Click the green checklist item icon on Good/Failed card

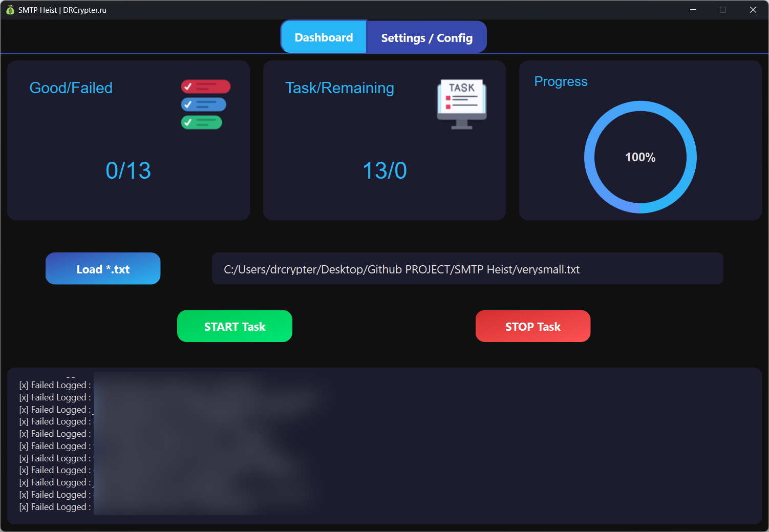tap(201, 122)
